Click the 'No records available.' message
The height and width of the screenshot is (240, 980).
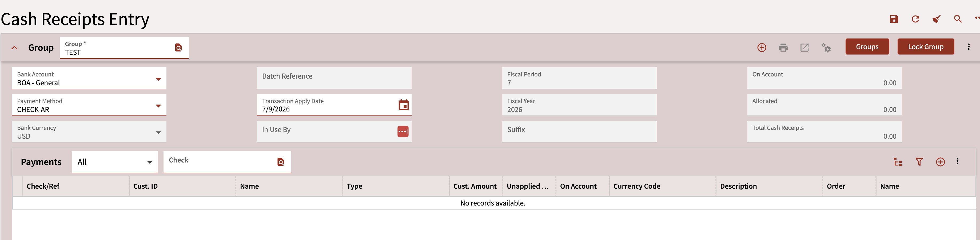point(493,203)
